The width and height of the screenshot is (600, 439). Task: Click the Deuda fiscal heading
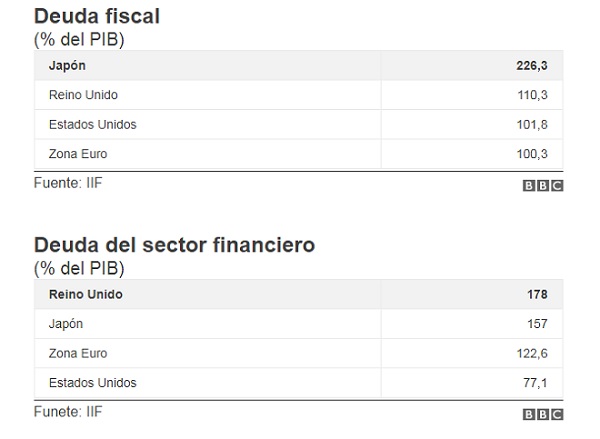click(97, 16)
